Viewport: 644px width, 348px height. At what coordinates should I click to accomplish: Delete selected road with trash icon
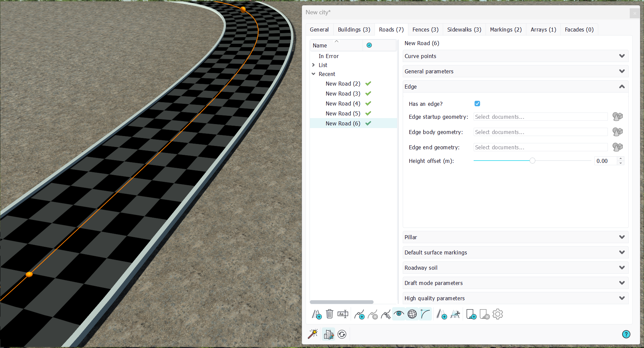329,314
